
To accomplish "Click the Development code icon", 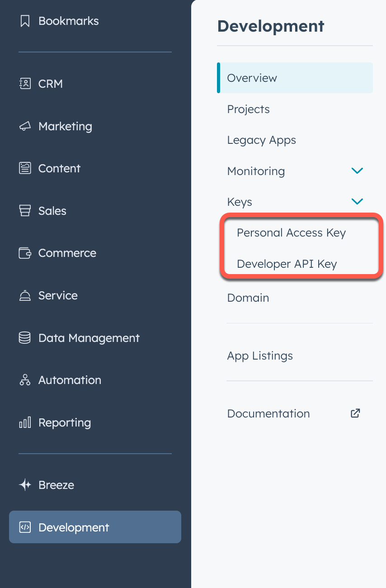I will point(25,527).
